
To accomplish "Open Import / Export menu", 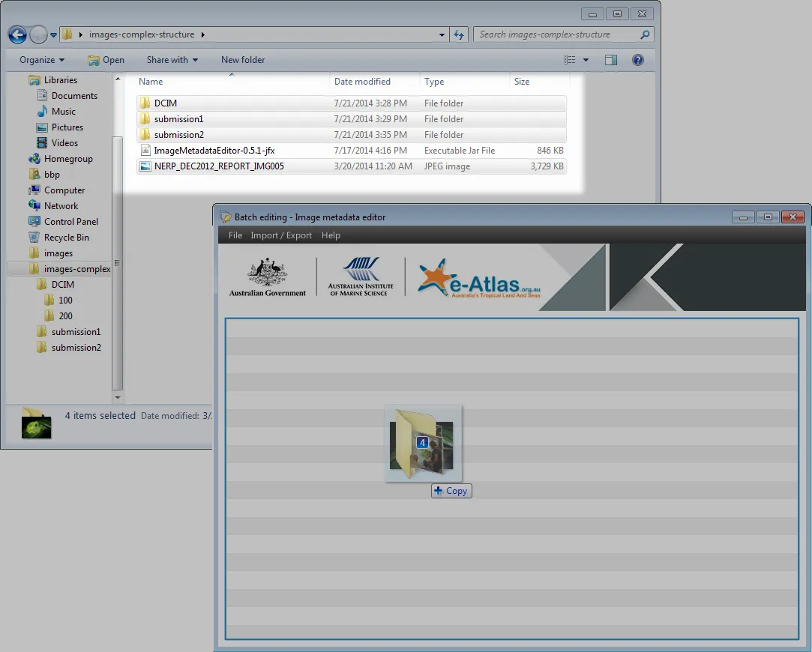I will click(281, 235).
